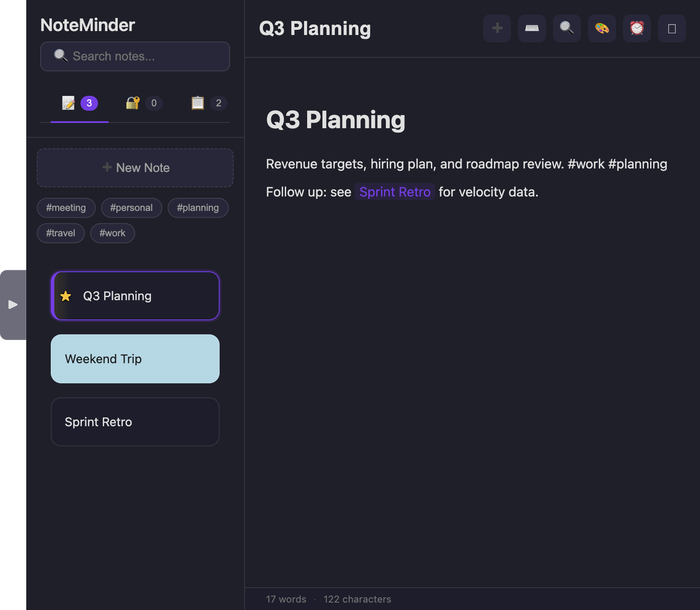Filter by the #planning tag chip

198,208
